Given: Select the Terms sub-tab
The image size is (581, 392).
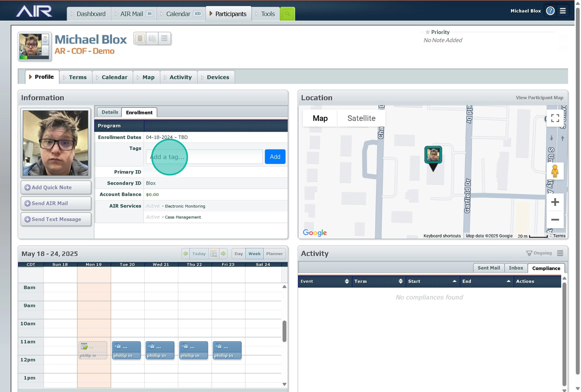Looking at the screenshot, I should pyautogui.click(x=76, y=77).
